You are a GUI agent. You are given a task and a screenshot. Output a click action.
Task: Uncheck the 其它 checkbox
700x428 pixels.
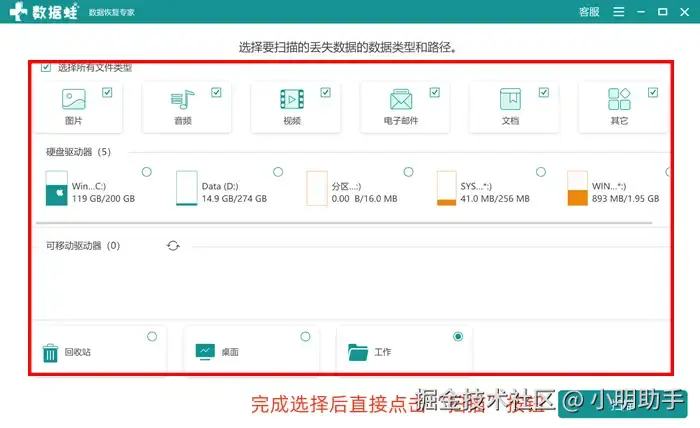coord(653,92)
